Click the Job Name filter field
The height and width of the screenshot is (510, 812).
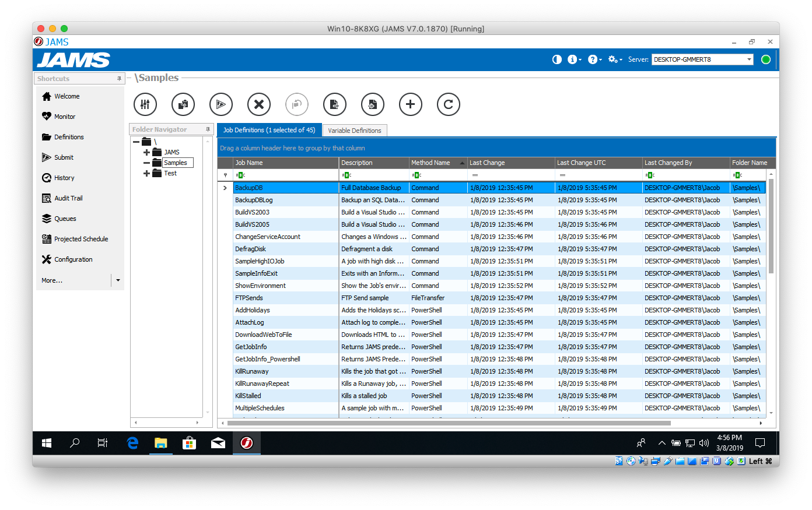point(286,175)
